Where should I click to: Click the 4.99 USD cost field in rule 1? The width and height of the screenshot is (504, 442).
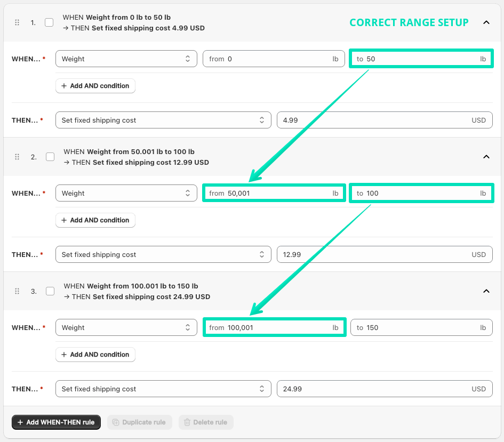tap(385, 120)
